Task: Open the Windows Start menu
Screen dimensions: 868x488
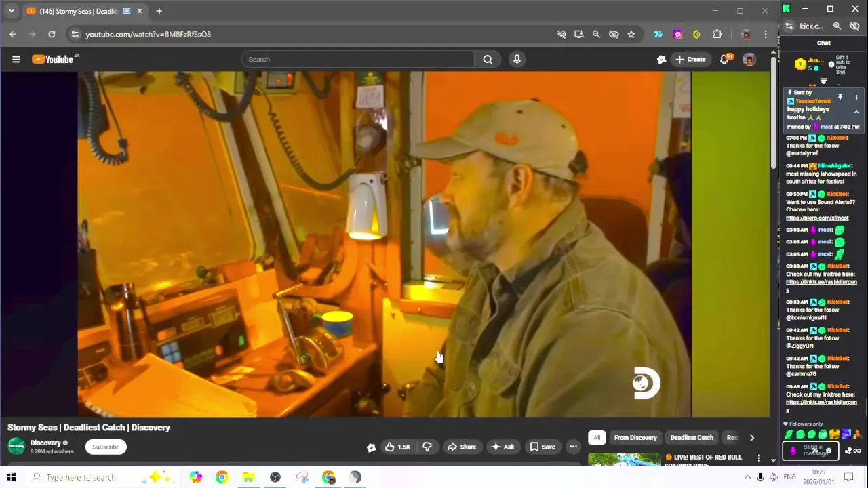Action: pos(12,477)
